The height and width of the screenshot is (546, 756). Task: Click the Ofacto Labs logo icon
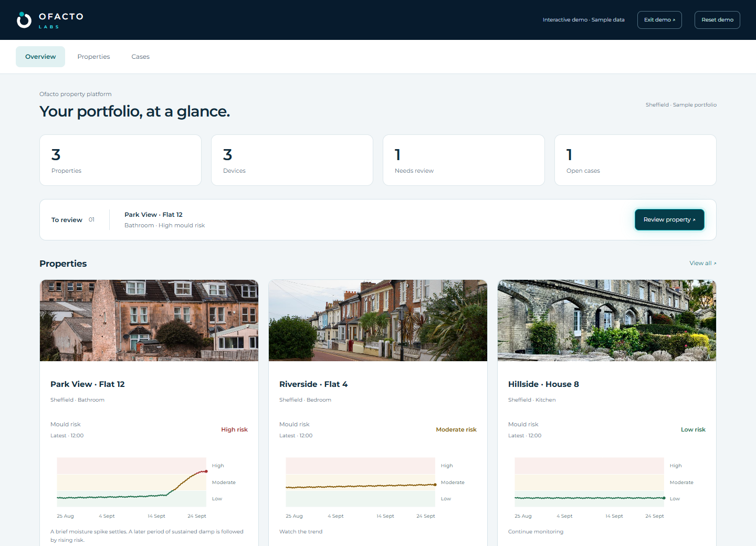tap(24, 20)
